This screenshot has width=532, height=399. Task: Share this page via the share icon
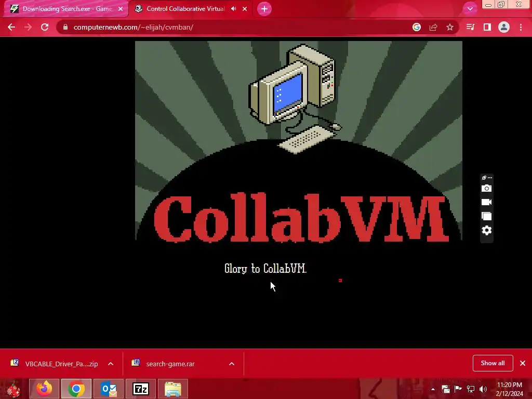(433, 27)
